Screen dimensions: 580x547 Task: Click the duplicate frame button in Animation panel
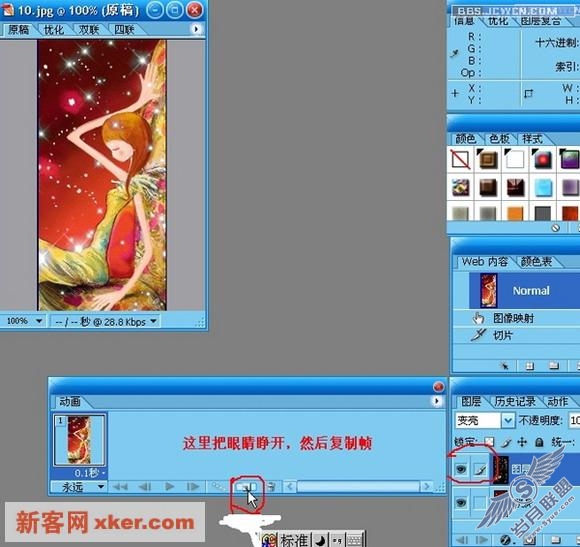point(246,487)
